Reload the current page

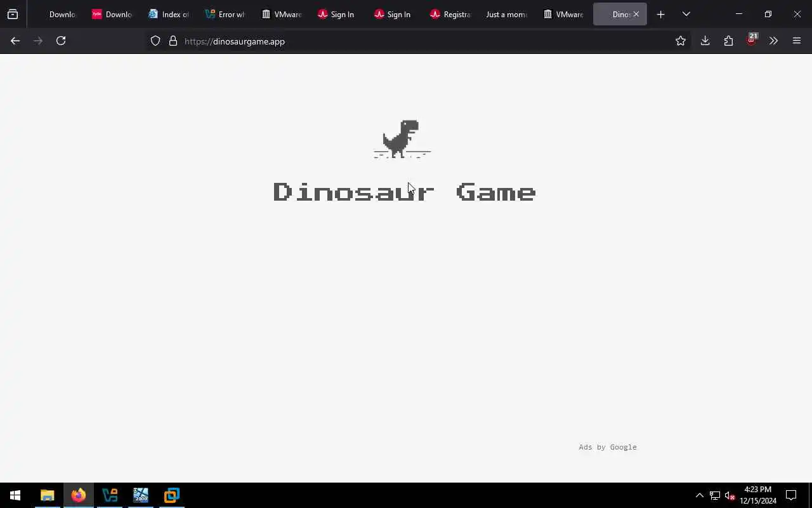coord(61,41)
